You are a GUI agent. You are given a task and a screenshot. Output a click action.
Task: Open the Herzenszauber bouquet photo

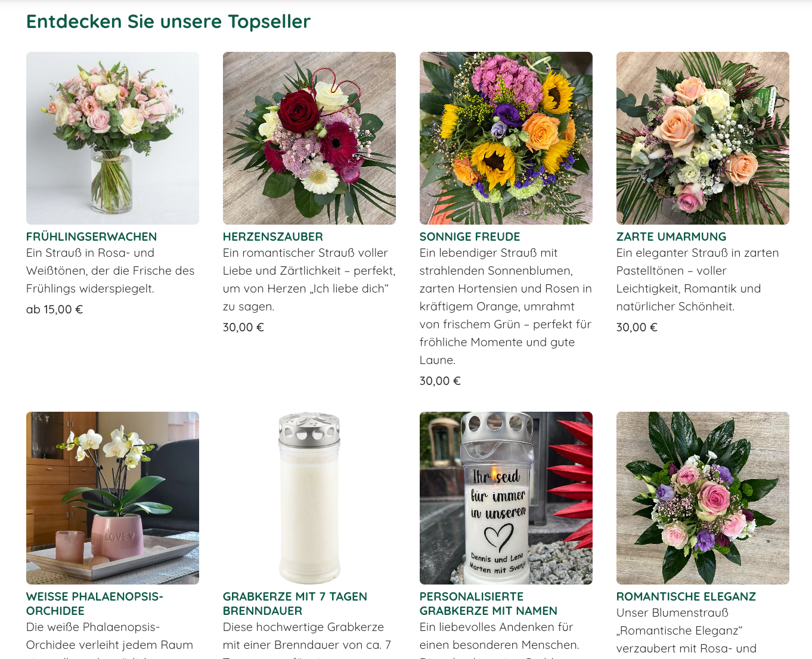click(309, 138)
